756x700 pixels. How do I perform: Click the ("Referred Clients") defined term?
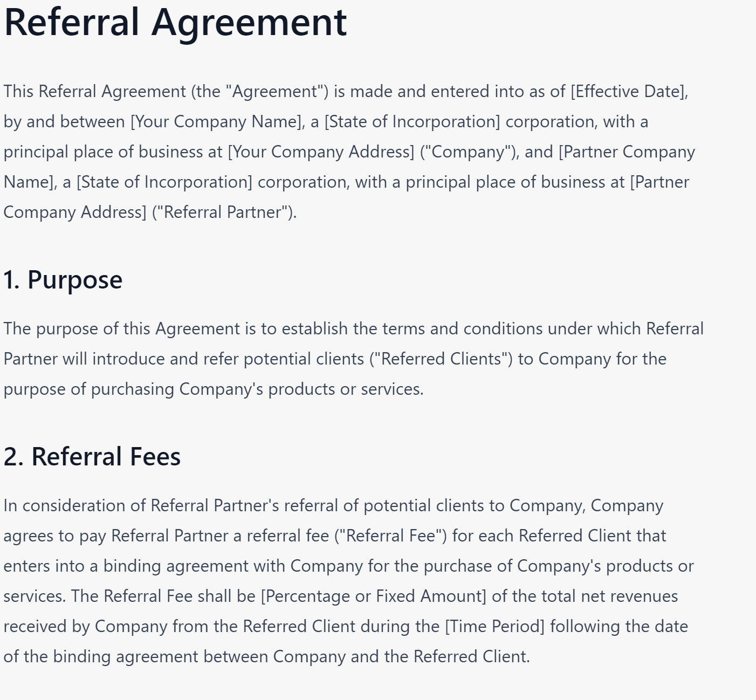click(441, 359)
